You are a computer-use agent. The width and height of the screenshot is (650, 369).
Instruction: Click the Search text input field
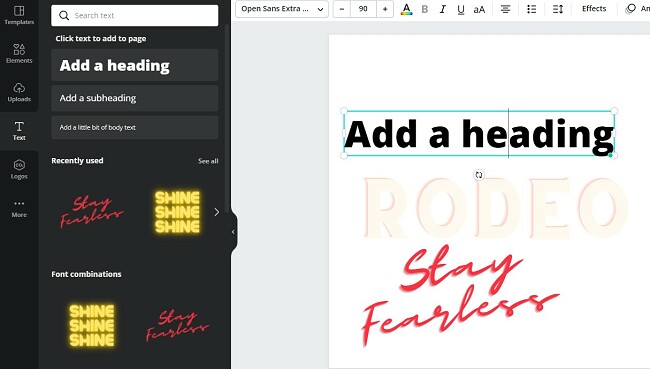pos(135,15)
